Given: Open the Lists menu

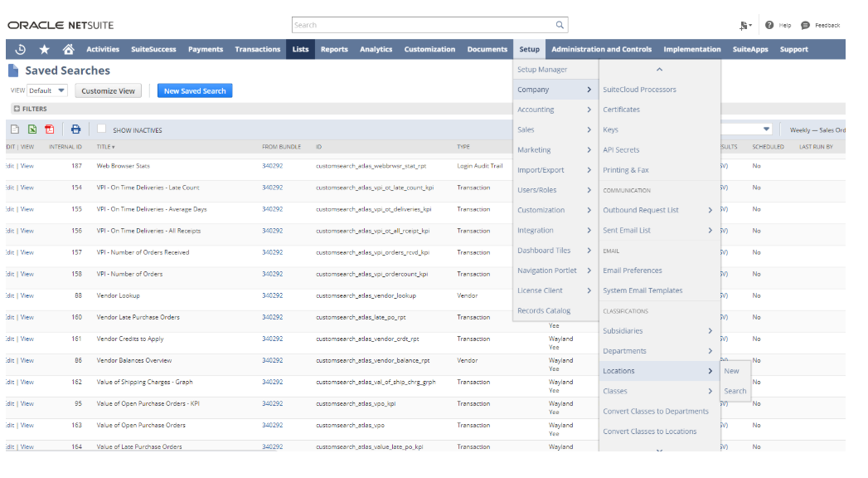Looking at the screenshot, I should pos(301,49).
